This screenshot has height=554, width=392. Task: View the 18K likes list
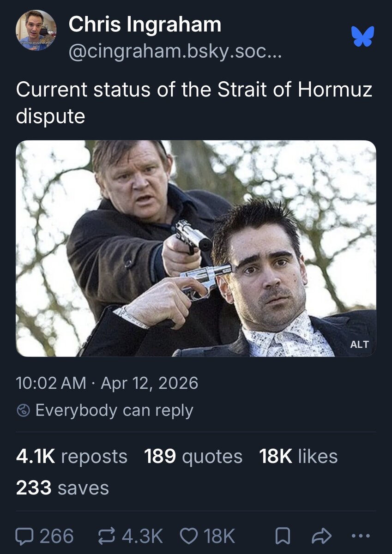298,456
